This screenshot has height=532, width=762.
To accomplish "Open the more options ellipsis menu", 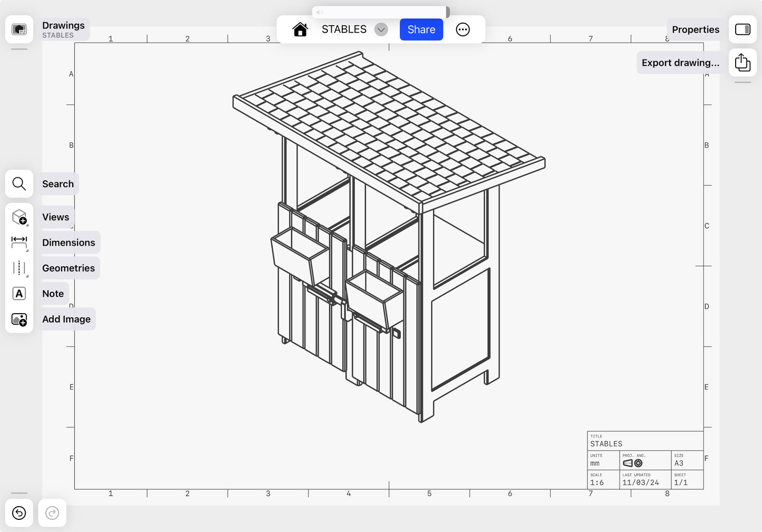I will point(462,30).
